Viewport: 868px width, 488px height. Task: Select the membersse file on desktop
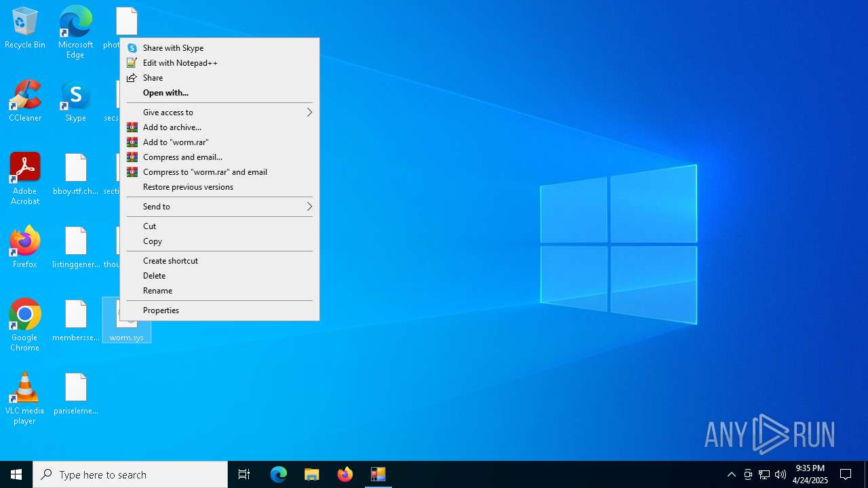(75, 321)
